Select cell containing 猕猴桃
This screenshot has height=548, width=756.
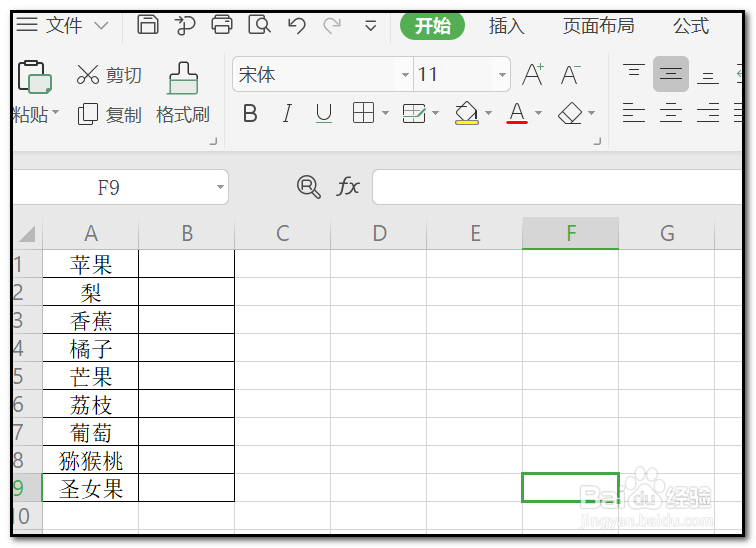(91, 460)
